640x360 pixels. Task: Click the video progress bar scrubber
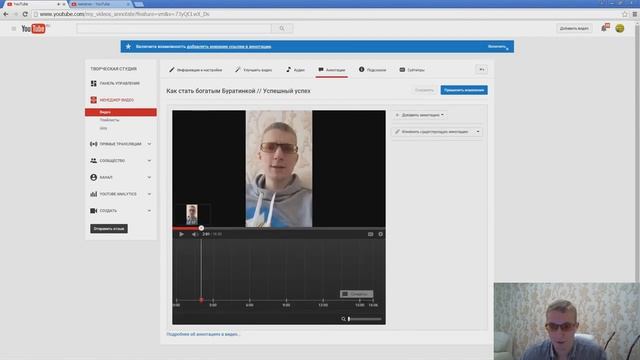pyautogui.click(x=201, y=228)
